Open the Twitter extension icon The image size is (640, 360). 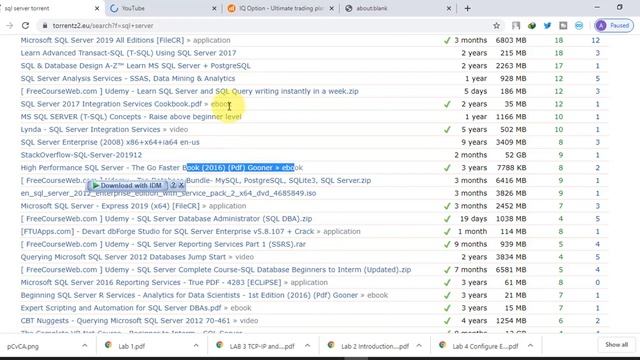point(547,26)
